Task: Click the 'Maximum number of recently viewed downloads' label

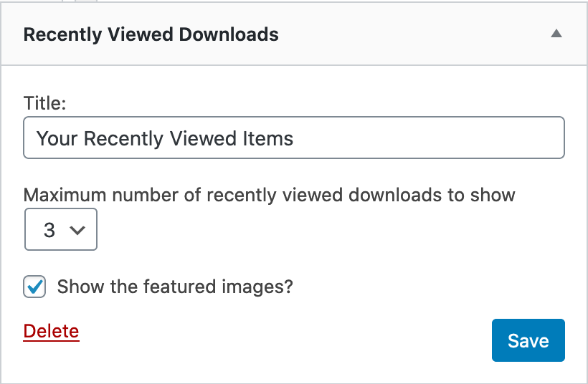Action: coord(269,195)
